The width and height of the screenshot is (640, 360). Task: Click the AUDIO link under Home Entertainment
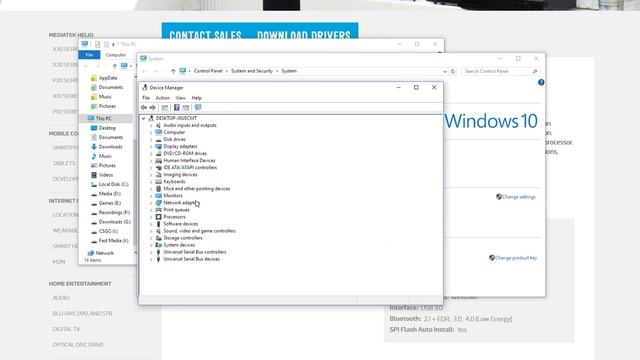click(61, 298)
